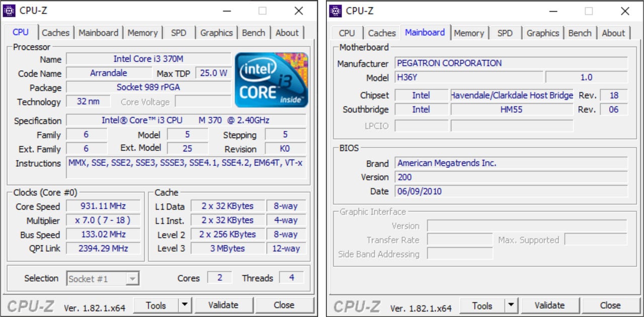644x317 pixels.
Task: Open About tab in left CPU-Z window
Action: click(287, 33)
